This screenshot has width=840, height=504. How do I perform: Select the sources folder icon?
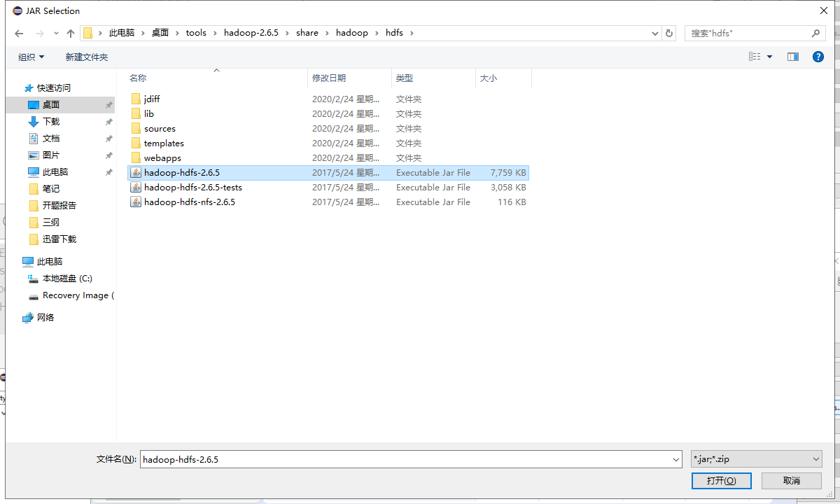click(x=136, y=128)
